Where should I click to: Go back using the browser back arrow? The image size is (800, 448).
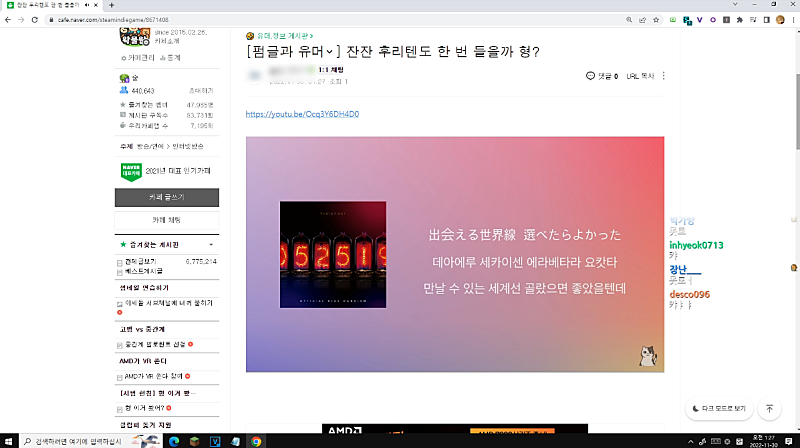8,20
